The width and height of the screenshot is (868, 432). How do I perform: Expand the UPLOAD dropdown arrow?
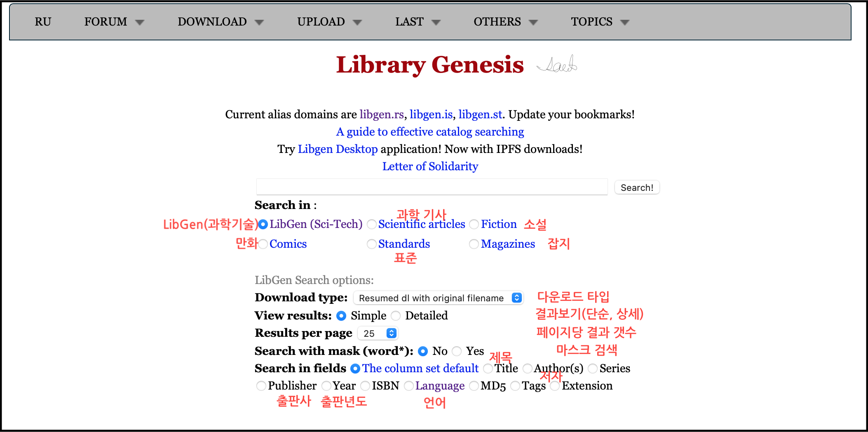pyautogui.click(x=357, y=23)
